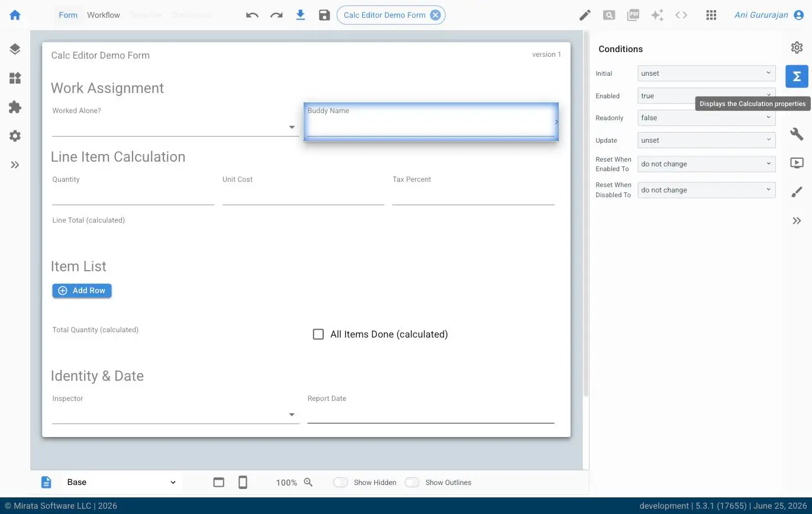Switch to the Form tab

coord(68,15)
